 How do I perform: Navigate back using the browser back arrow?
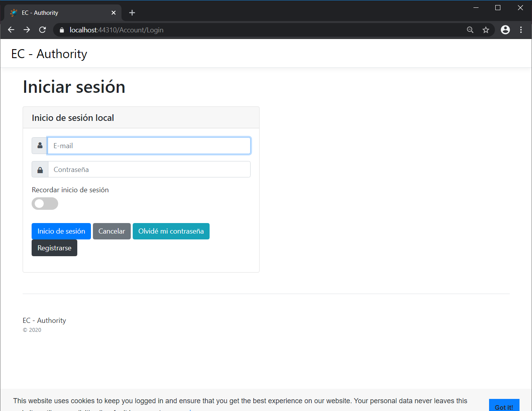[11, 30]
